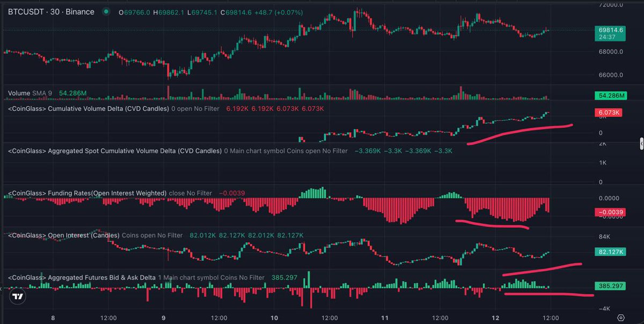Image resolution: width=644 pixels, height=324 pixels.
Task: Select Aggregated Spot Cumulative Volume Delta legend
Action: (115, 151)
